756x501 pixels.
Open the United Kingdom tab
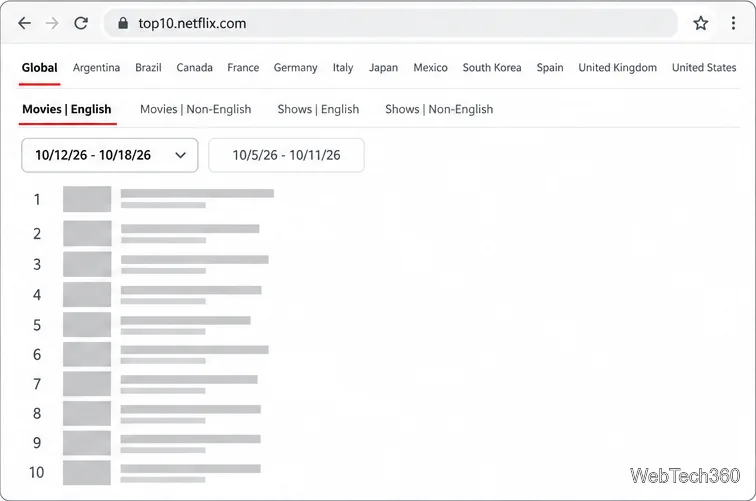(x=618, y=68)
